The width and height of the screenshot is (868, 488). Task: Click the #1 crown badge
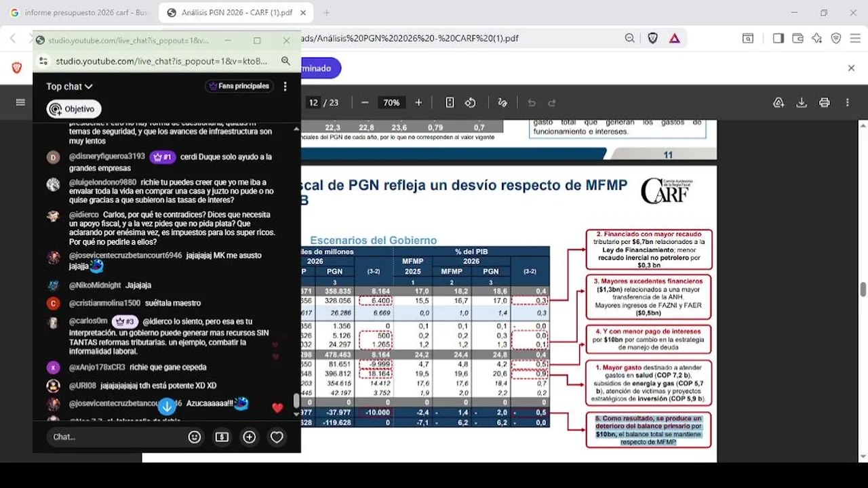point(163,157)
